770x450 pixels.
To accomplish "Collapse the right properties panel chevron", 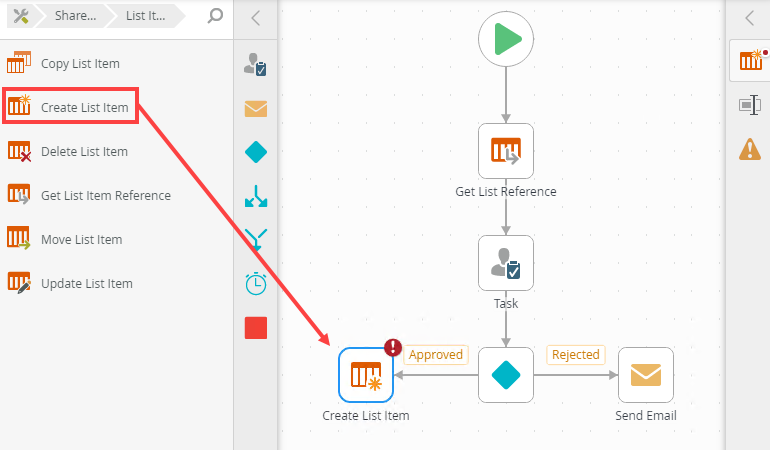I will click(x=749, y=19).
